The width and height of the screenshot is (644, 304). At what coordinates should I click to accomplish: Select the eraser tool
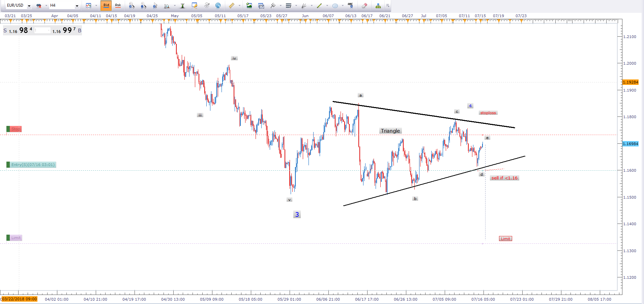click(x=364, y=5)
